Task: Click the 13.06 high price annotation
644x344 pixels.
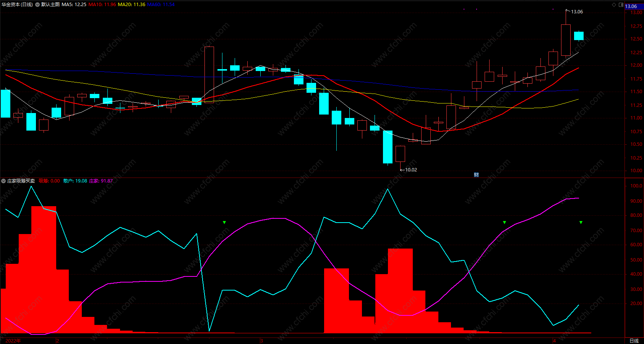Action: 577,12
